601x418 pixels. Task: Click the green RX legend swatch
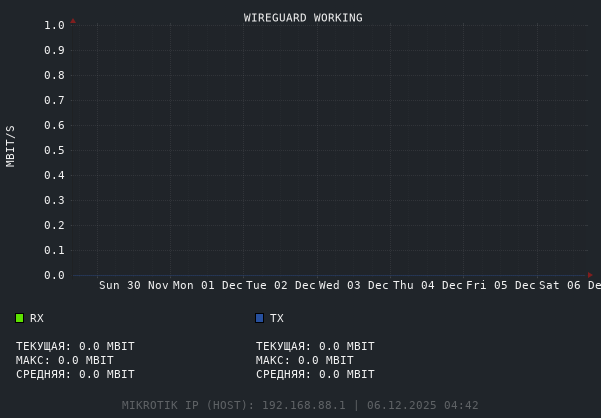(x=19, y=318)
